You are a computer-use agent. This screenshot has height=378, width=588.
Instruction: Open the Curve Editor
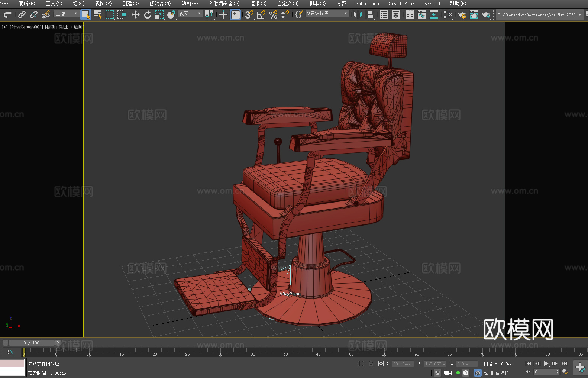(422, 14)
